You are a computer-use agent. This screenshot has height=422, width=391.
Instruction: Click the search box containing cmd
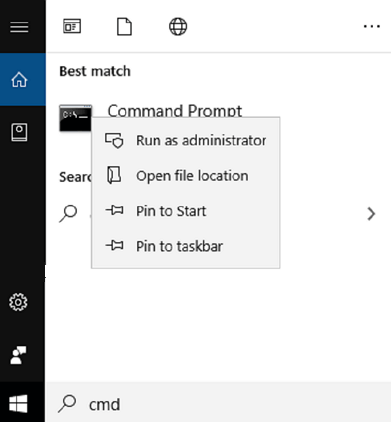click(x=218, y=402)
